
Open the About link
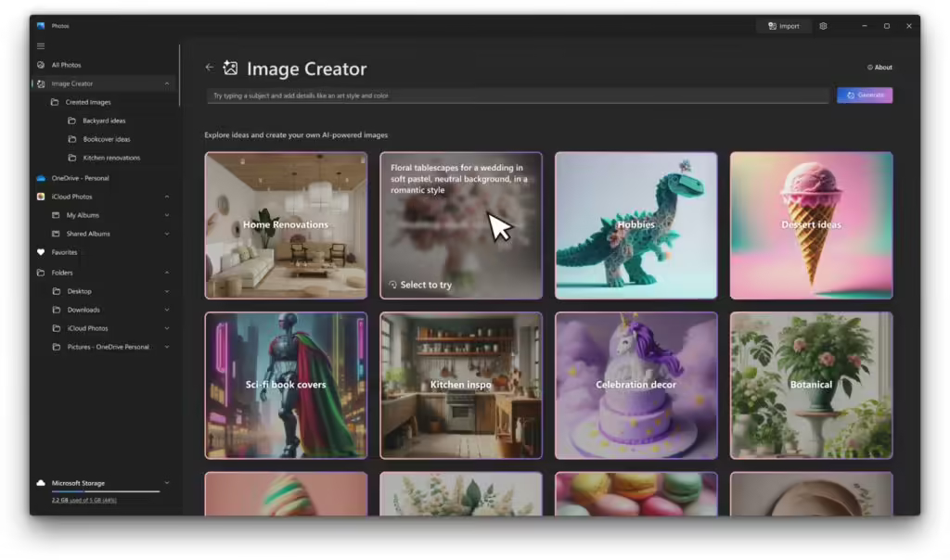point(879,68)
